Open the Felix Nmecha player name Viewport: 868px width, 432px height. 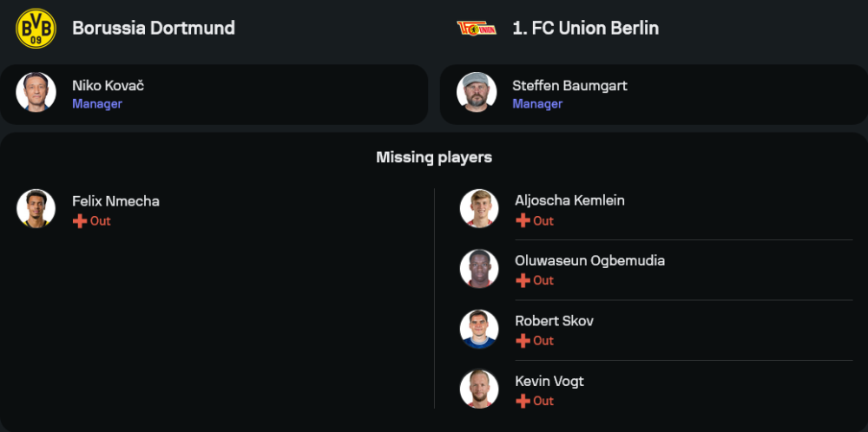pyautogui.click(x=115, y=201)
